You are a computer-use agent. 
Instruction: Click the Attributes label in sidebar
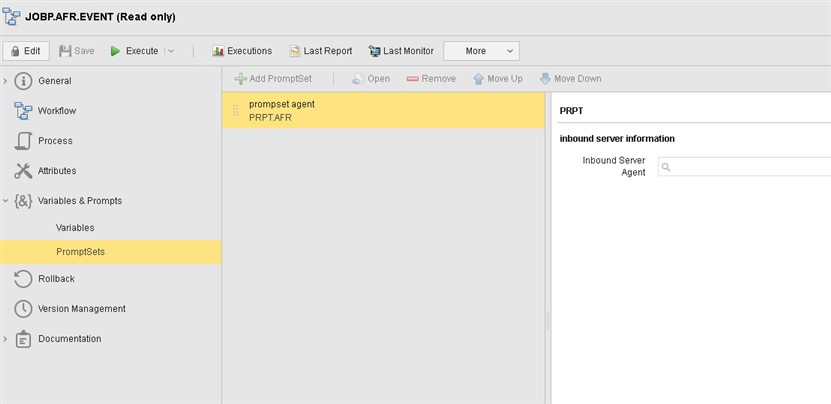[x=57, y=171]
